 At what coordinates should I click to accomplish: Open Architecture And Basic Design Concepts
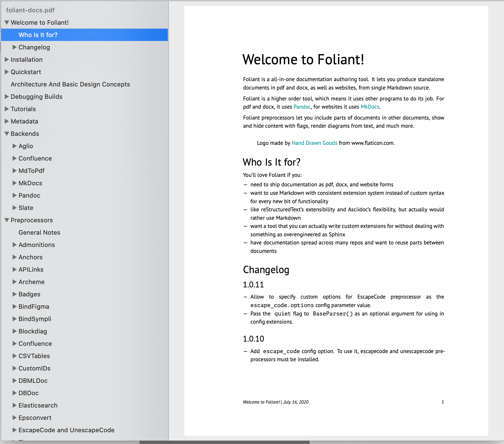click(70, 84)
